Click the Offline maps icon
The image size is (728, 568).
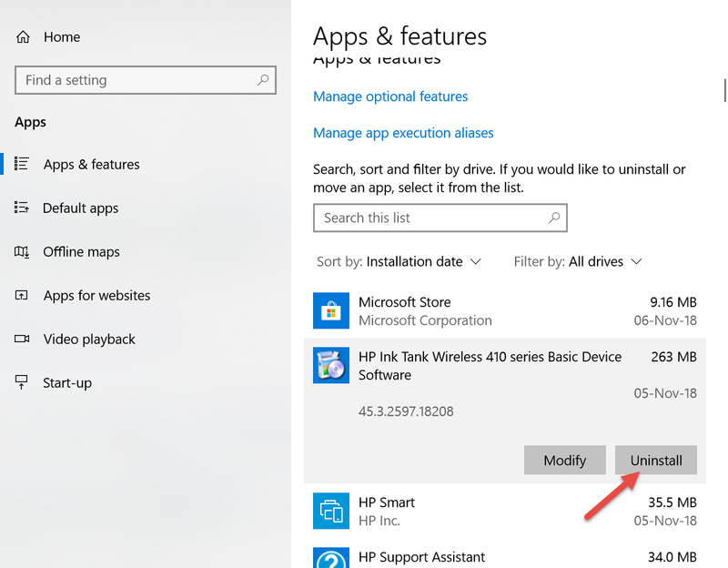pos(21,252)
